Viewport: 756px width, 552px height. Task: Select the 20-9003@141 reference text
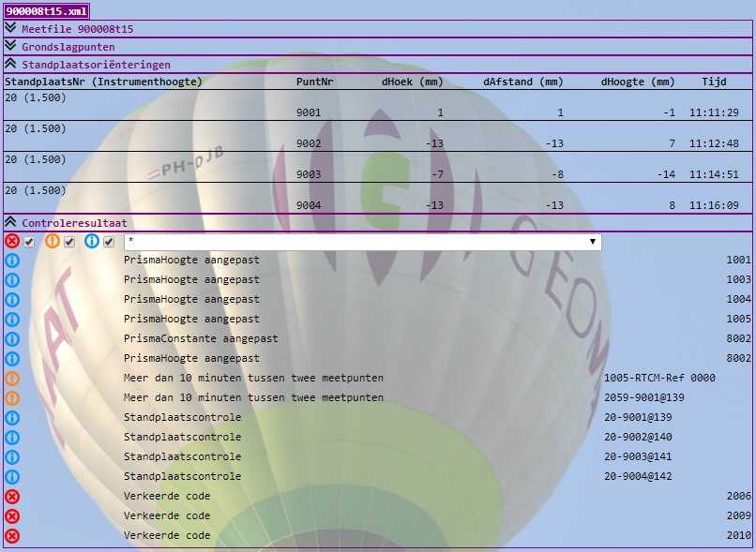point(638,456)
